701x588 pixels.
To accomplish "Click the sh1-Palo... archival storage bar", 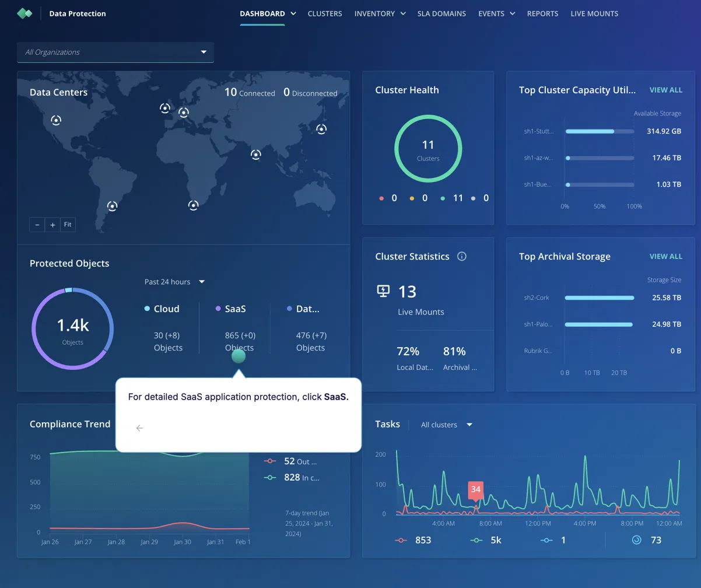I will pos(599,324).
